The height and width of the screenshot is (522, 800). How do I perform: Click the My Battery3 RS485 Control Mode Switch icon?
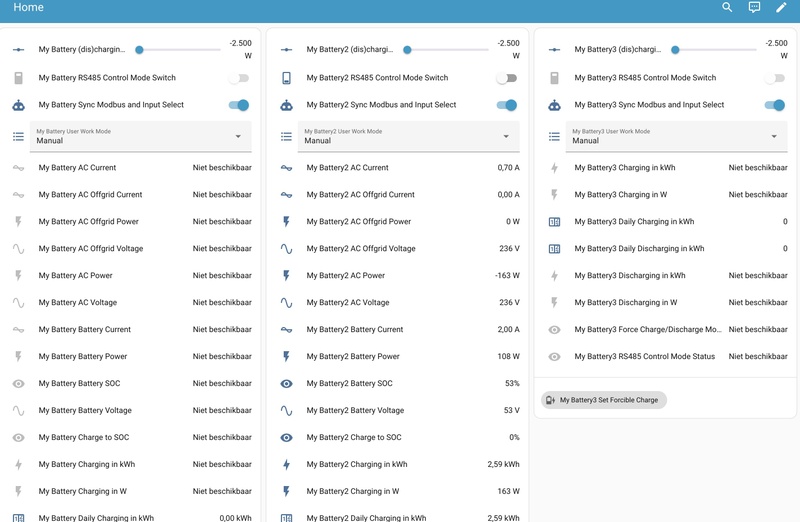pyautogui.click(x=554, y=78)
